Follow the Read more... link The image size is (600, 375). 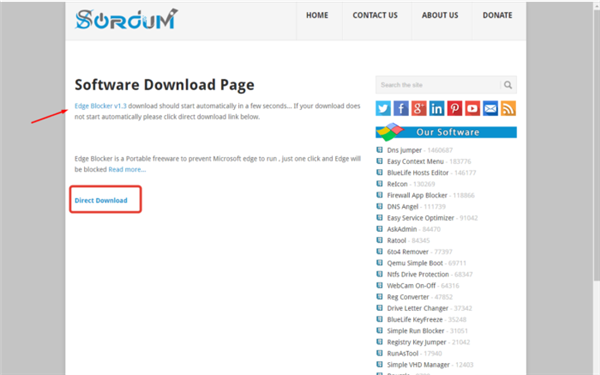127,170
